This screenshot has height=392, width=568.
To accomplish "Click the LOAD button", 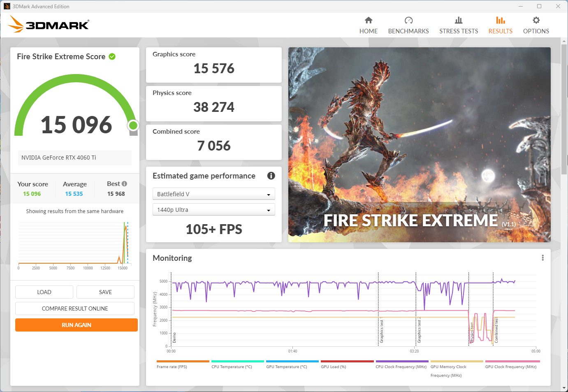I will click(x=44, y=292).
